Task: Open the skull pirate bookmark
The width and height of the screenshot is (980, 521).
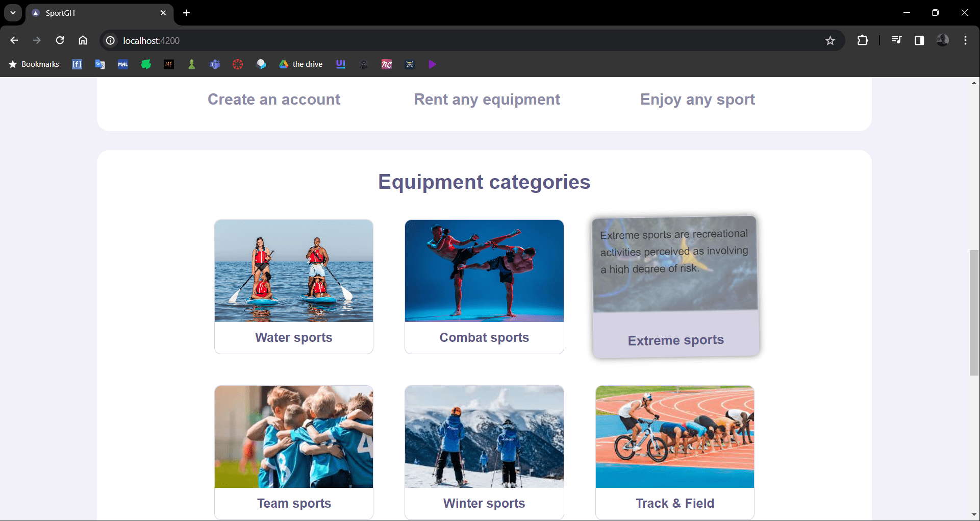Action: 410,64
